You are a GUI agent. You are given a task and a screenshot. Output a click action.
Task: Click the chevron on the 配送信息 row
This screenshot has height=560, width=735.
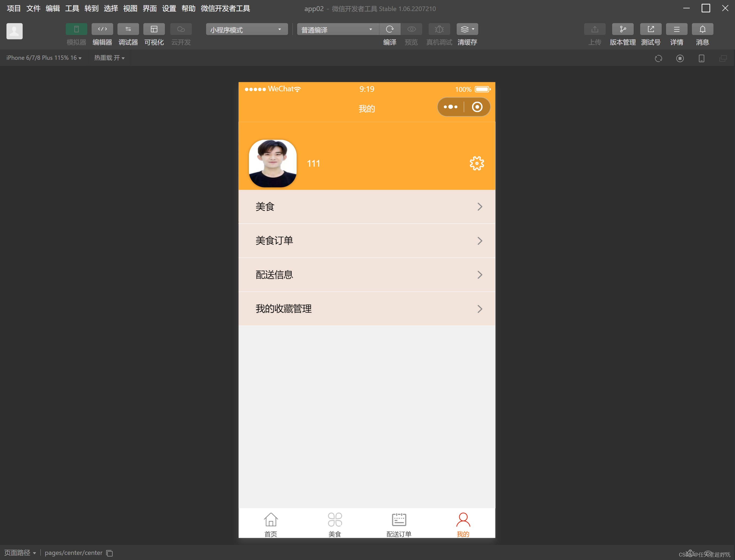point(480,275)
